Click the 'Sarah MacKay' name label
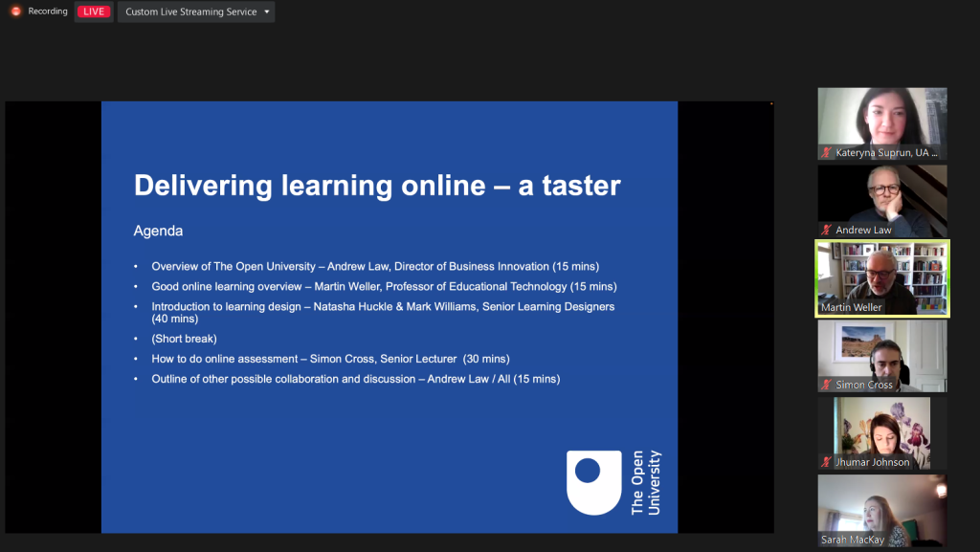980x552 pixels. (853, 540)
